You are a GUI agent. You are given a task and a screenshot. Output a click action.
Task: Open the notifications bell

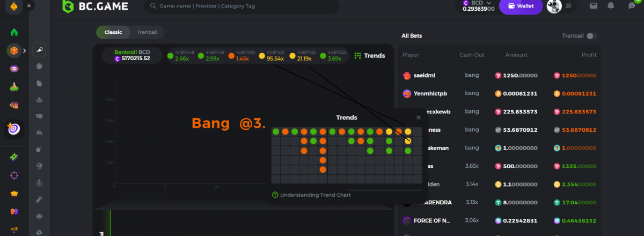pyautogui.click(x=611, y=6)
